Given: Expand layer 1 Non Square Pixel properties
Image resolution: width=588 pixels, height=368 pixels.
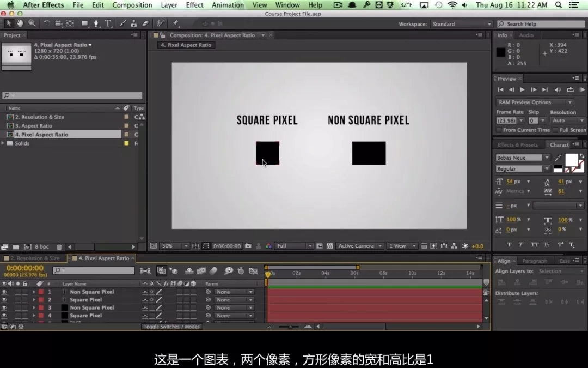Looking at the screenshot, I should (33, 292).
